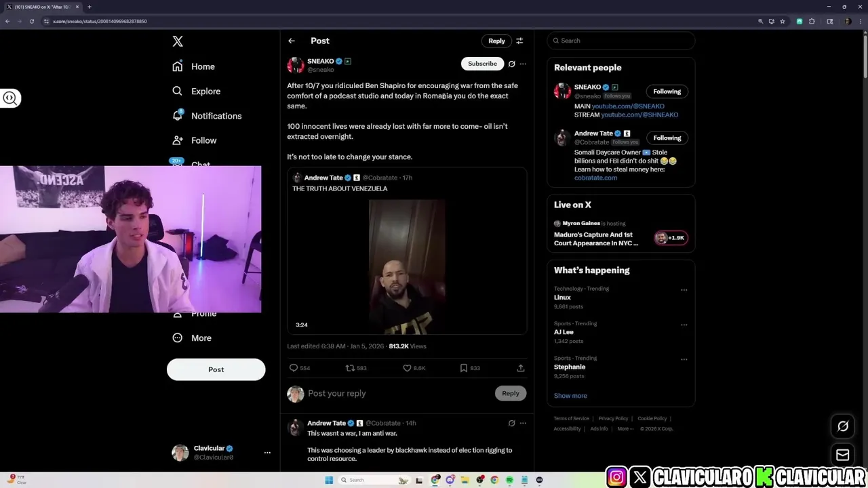The height and width of the screenshot is (488, 868).
Task: Open options for the Linux trend
Action: point(684,290)
